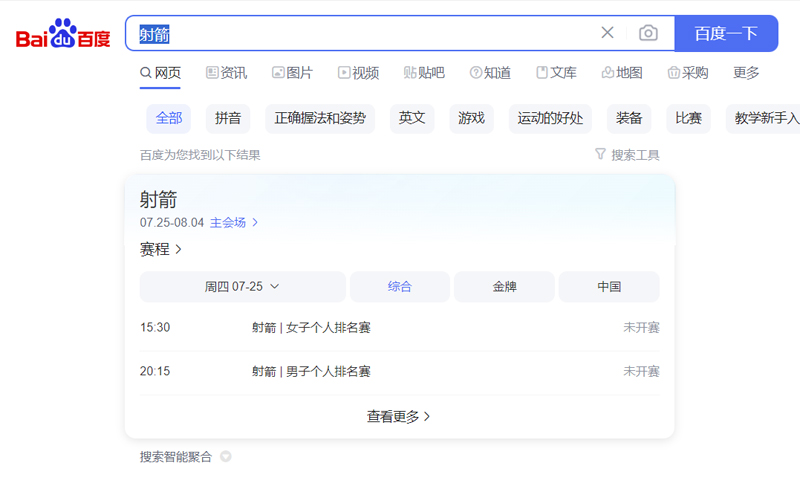Select the 正确握法和姿势 suggestion chip
Viewport: 800px width, 489px height.
321,118
